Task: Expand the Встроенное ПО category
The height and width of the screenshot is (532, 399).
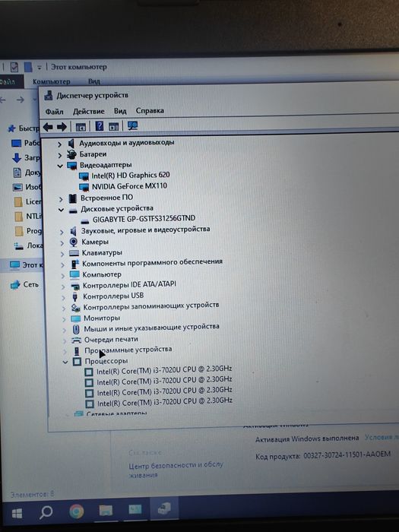Action: 61,199
